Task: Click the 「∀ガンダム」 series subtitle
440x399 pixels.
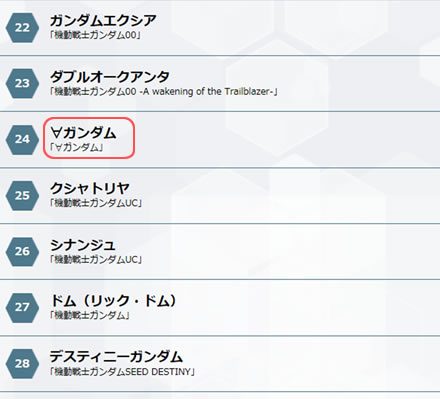Action: [76, 147]
